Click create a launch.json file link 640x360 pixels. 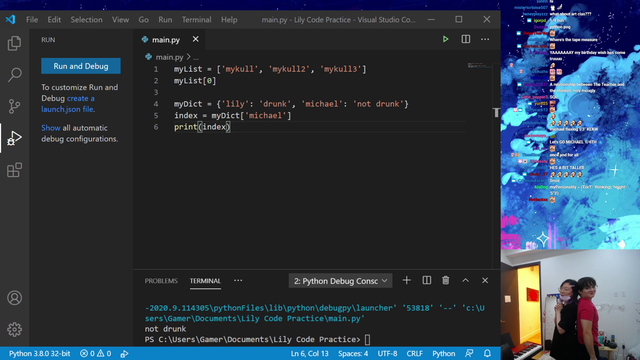(x=68, y=104)
